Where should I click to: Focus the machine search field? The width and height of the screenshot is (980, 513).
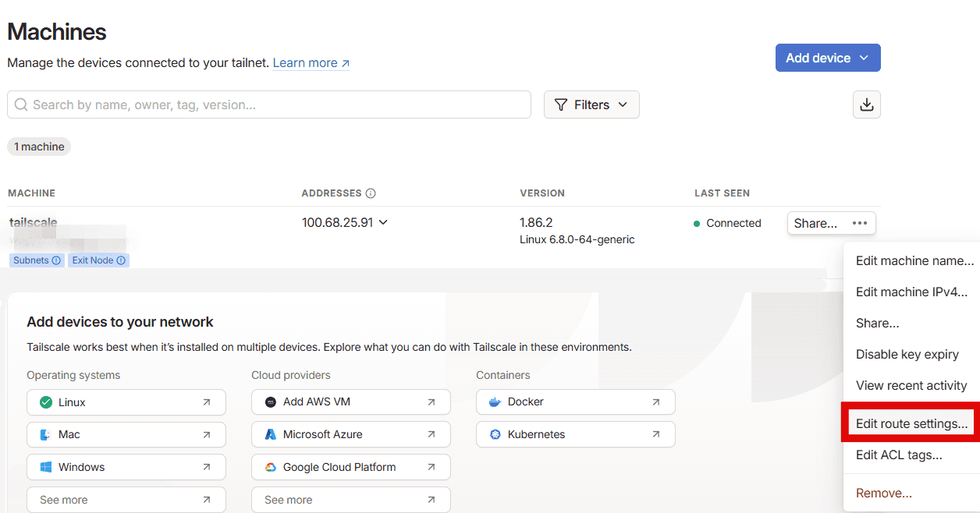269,104
